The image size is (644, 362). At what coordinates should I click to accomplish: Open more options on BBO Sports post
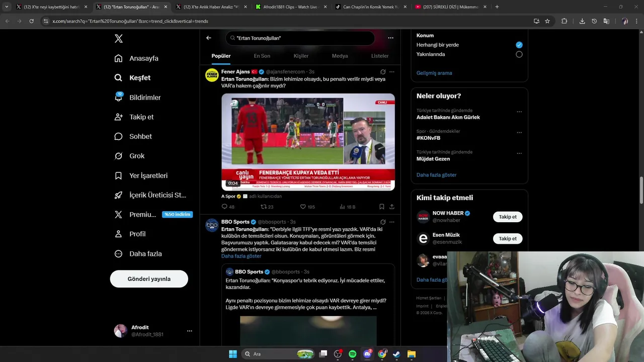click(392, 222)
